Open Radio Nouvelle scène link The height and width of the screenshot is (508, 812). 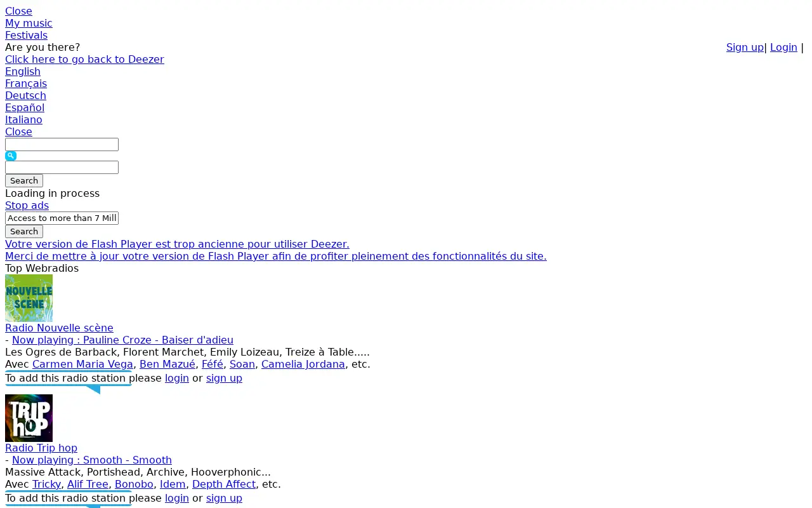[x=59, y=328]
